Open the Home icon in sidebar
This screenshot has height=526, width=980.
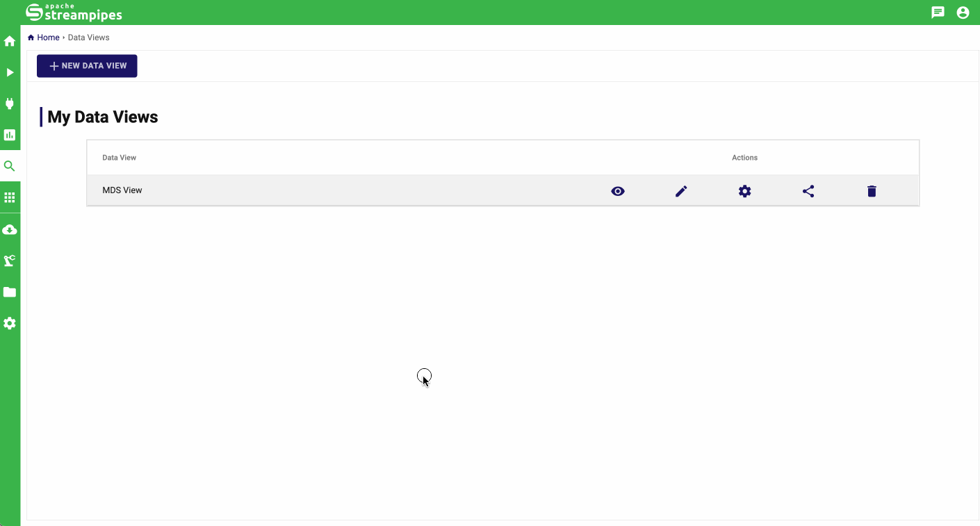(10, 41)
